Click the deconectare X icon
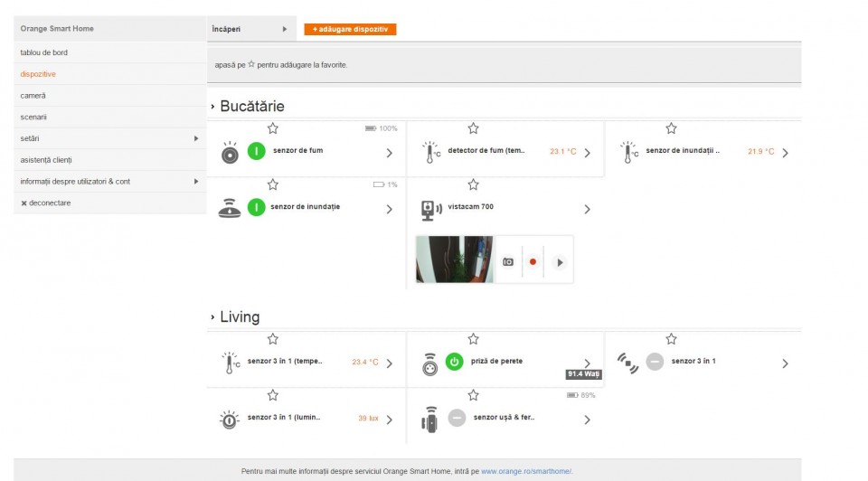This screenshot has width=868, height=481. coord(24,203)
